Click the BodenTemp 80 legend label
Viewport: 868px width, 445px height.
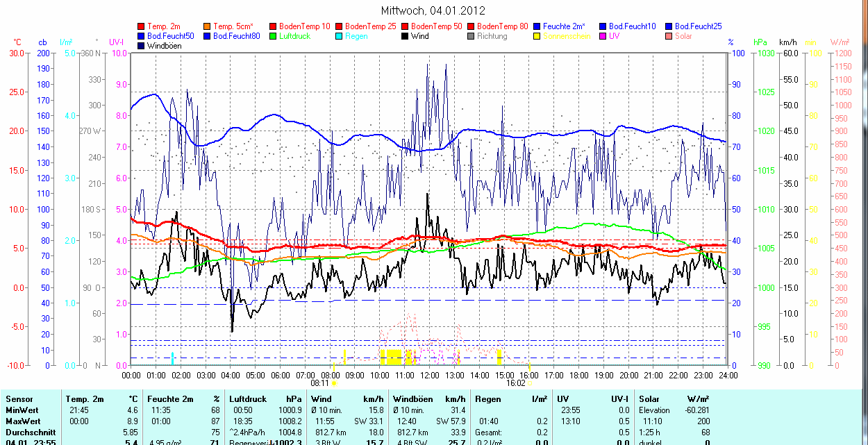coord(503,26)
